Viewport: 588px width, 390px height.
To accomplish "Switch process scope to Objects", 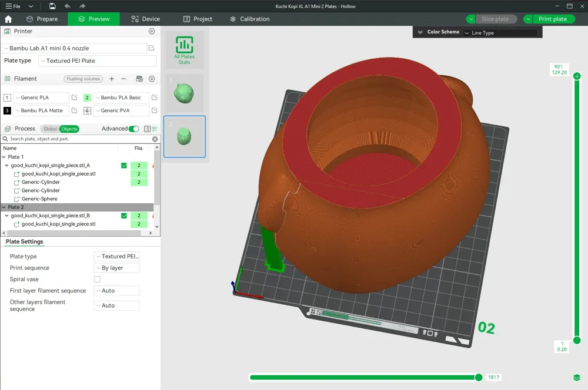I will tap(69, 129).
